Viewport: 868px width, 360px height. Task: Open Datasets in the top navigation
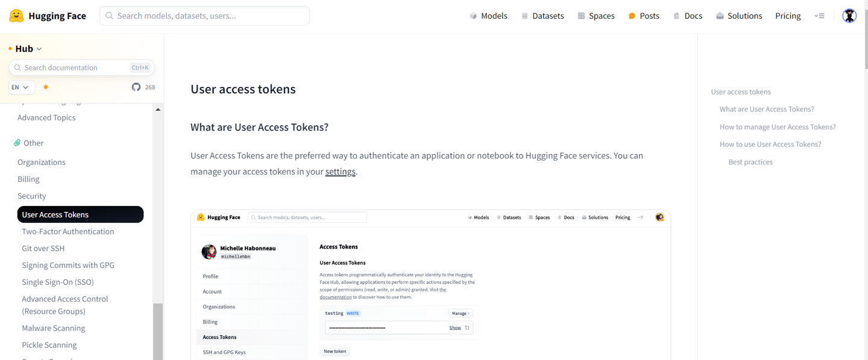[542, 16]
